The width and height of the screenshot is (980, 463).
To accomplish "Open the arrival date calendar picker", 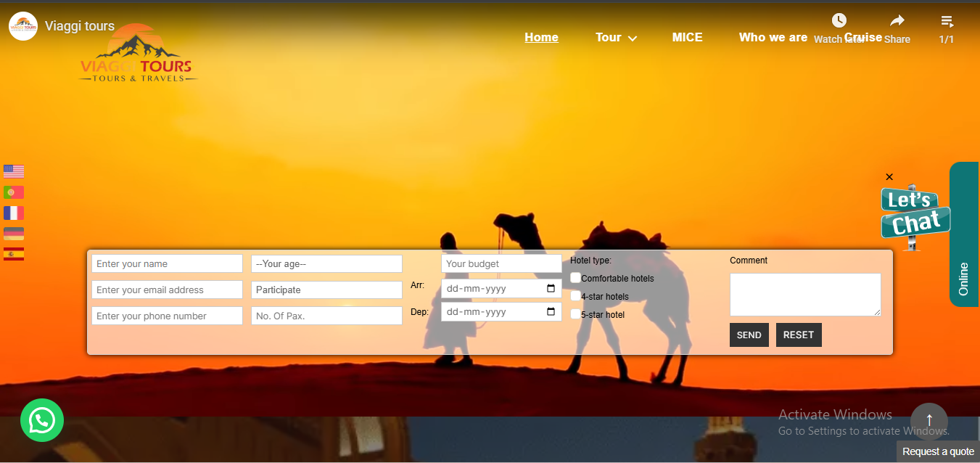I will pos(551,289).
